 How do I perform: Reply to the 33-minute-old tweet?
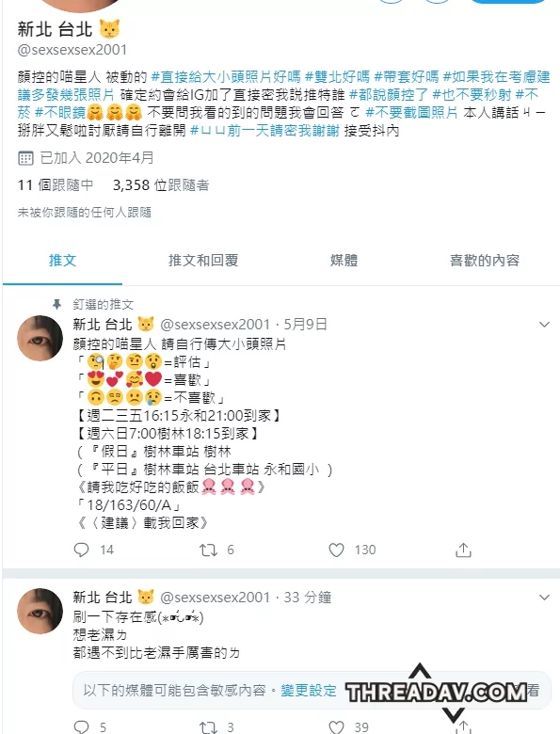point(82,727)
